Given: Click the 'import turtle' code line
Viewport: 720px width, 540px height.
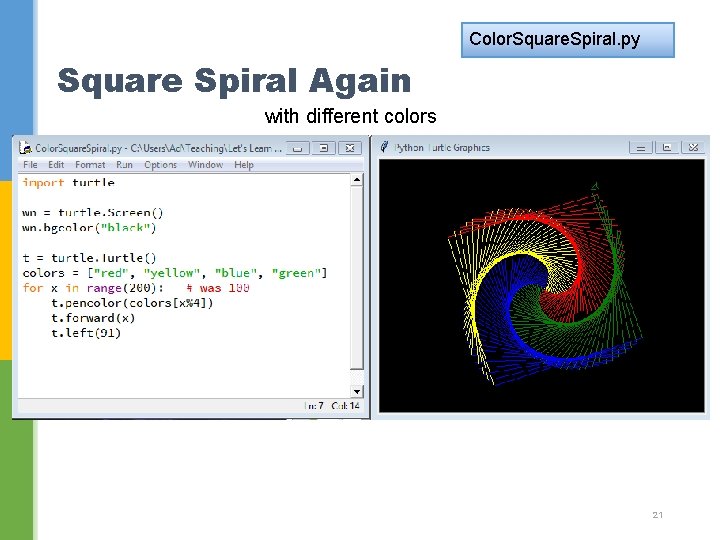Looking at the screenshot, I should [x=68, y=182].
